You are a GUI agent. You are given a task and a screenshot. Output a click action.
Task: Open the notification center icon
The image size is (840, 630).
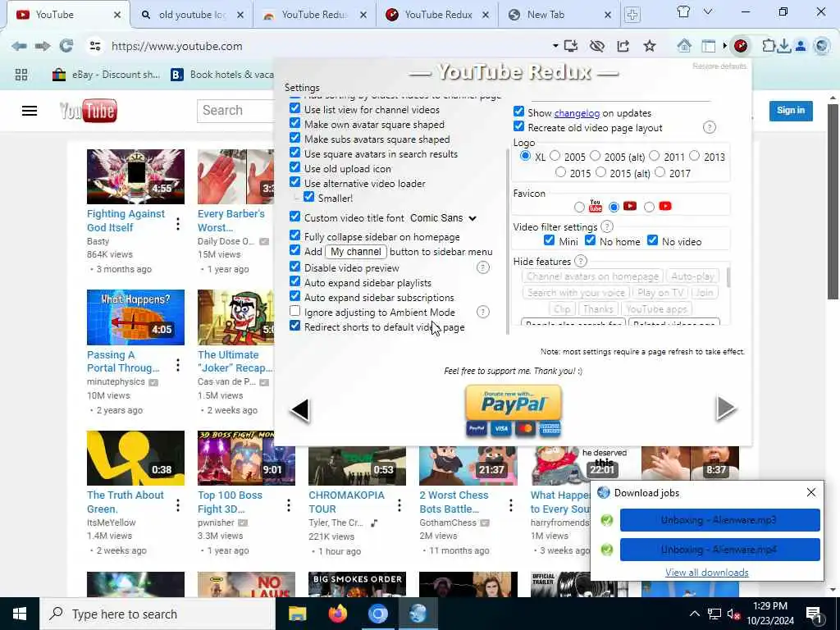[x=814, y=614]
